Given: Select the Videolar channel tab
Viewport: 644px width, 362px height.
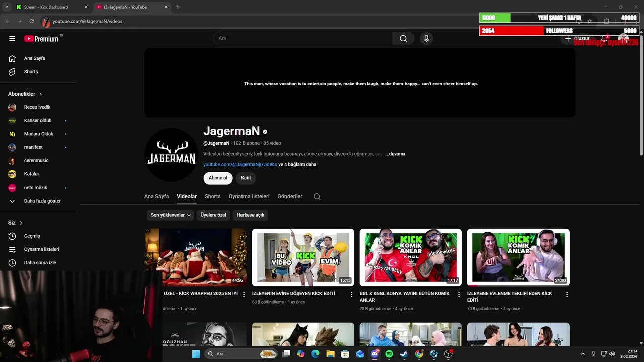Looking at the screenshot, I should tap(187, 197).
